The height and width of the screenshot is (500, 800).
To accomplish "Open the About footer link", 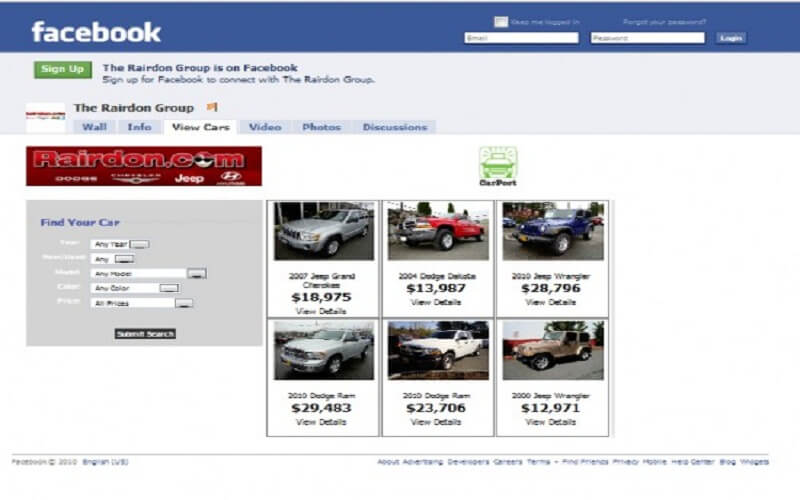I will (x=388, y=462).
